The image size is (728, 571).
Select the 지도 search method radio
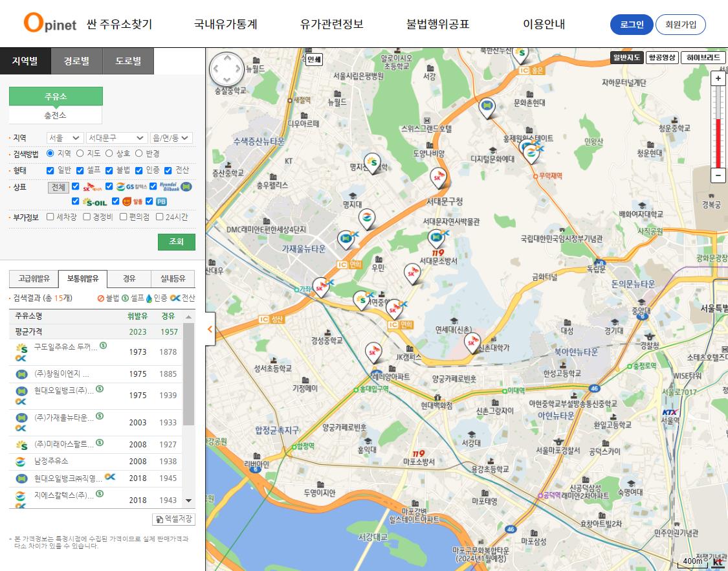coord(80,153)
